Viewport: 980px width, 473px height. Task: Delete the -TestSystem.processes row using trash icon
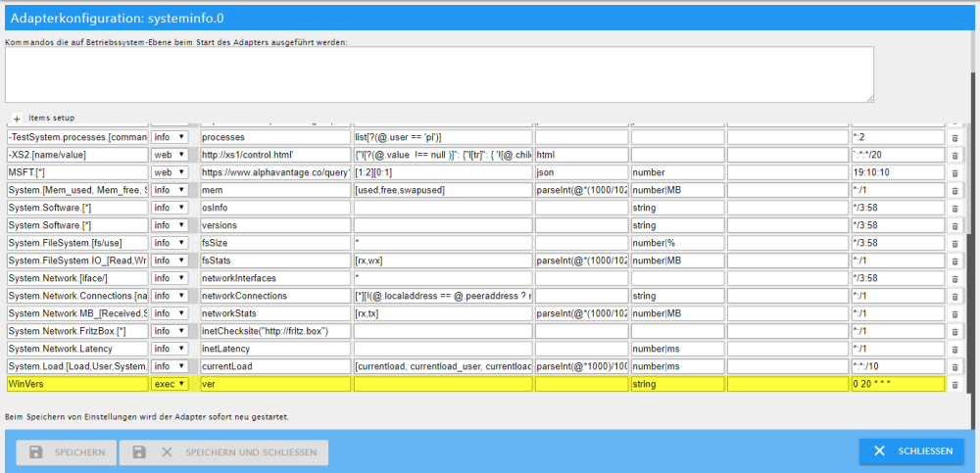coord(955,137)
